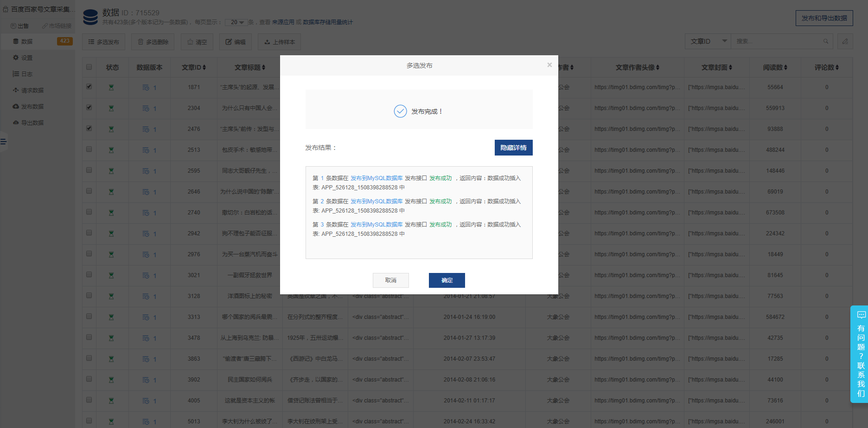Sort by 文章封面 column arrows
The width and height of the screenshot is (868, 428).
pos(731,67)
